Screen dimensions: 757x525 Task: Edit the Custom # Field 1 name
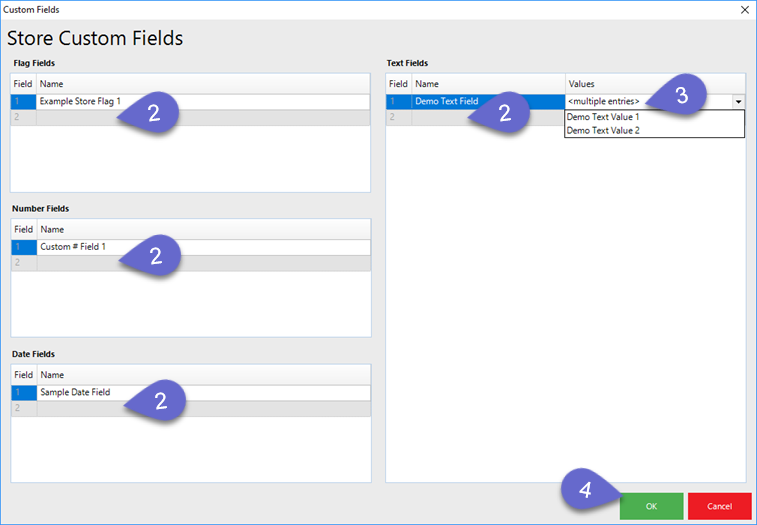[x=72, y=247]
